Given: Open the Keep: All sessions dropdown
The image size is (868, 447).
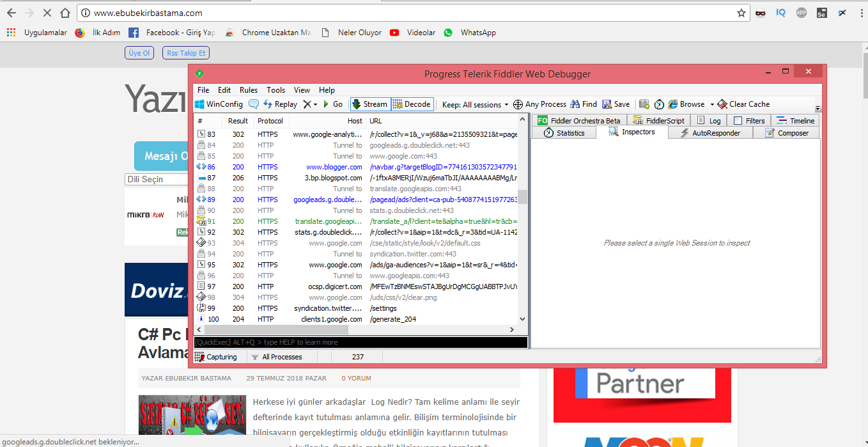Looking at the screenshot, I should (x=475, y=104).
